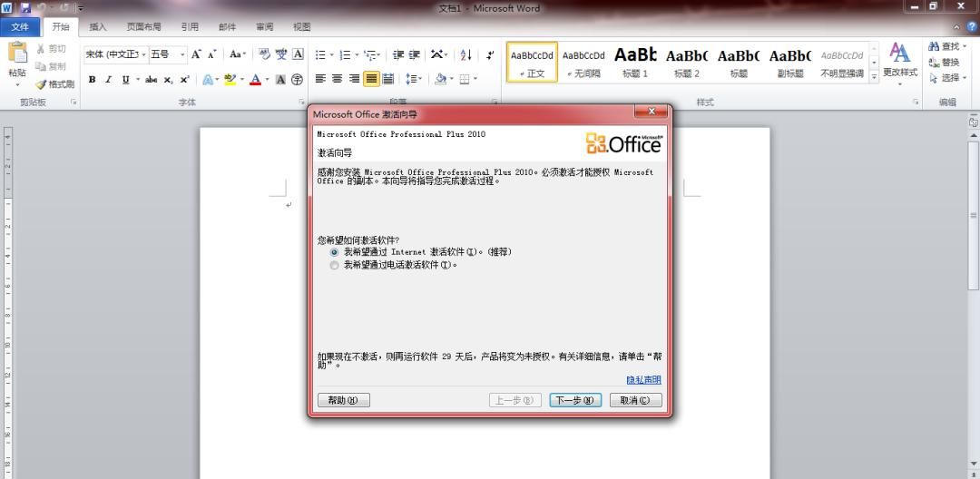This screenshot has width=980, height=479.
Task: Center the text
Action: point(337,79)
